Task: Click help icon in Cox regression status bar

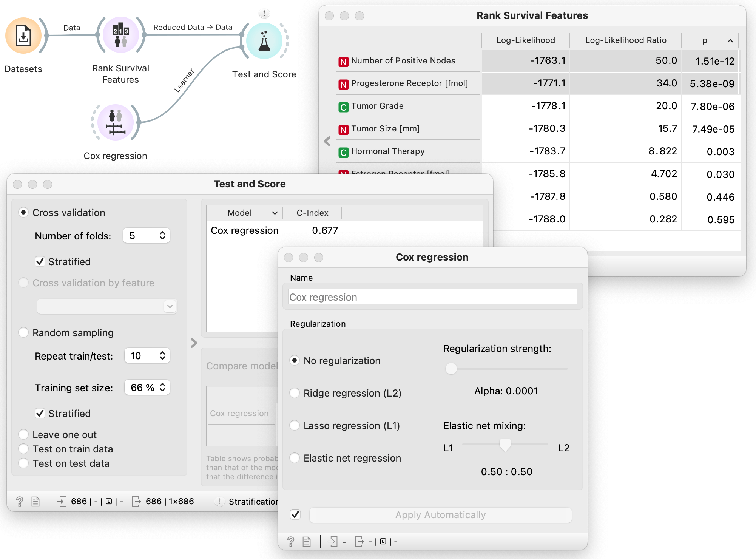Action: [290, 541]
